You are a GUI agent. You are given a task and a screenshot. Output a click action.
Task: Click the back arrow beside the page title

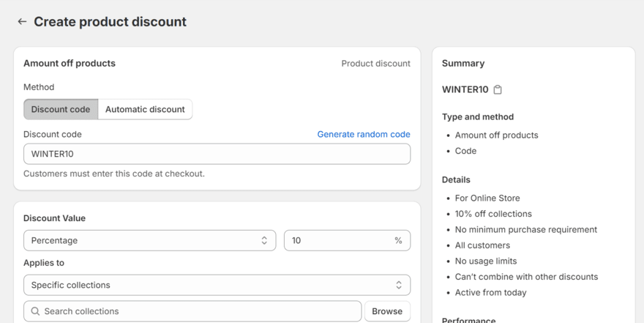point(22,22)
